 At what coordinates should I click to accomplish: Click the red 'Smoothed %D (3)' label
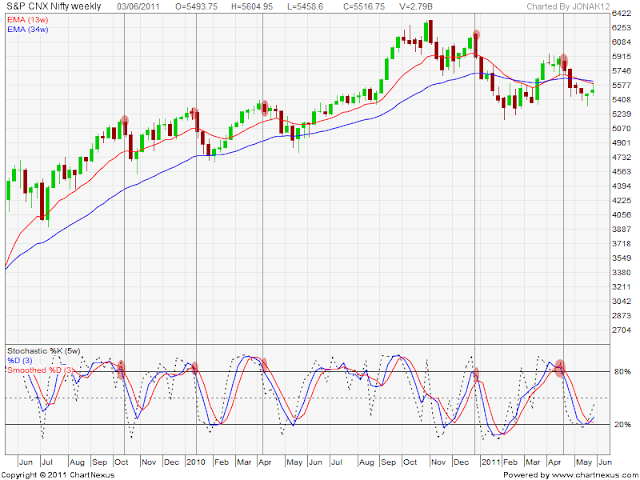(41, 370)
